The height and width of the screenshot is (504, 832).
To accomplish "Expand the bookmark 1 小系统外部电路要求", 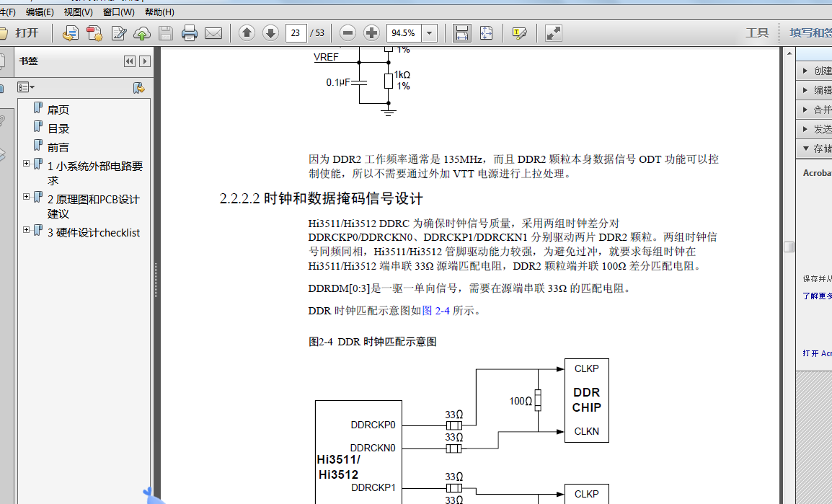I will 26,164.
